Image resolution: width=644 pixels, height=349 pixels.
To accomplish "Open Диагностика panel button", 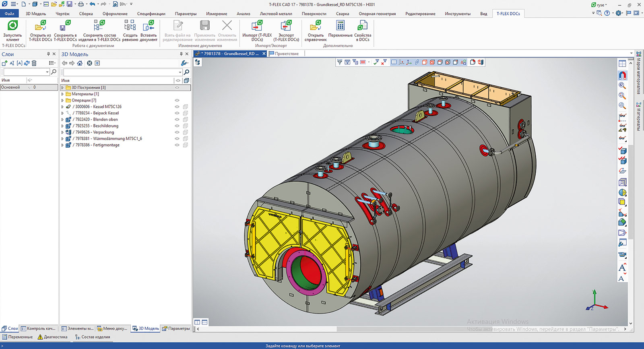I will [53, 337].
